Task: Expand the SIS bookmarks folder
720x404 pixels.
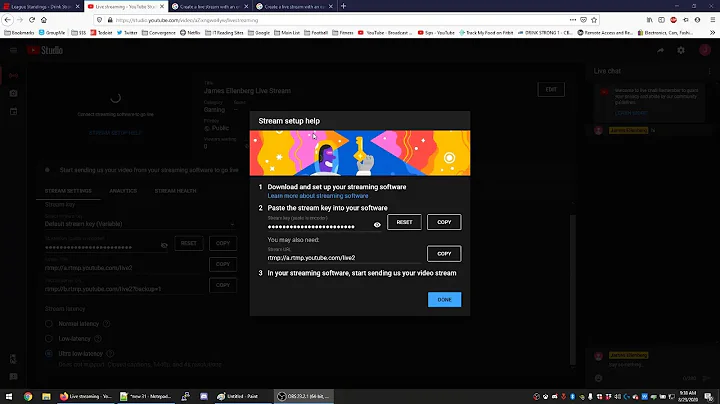Action: (79, 33)
